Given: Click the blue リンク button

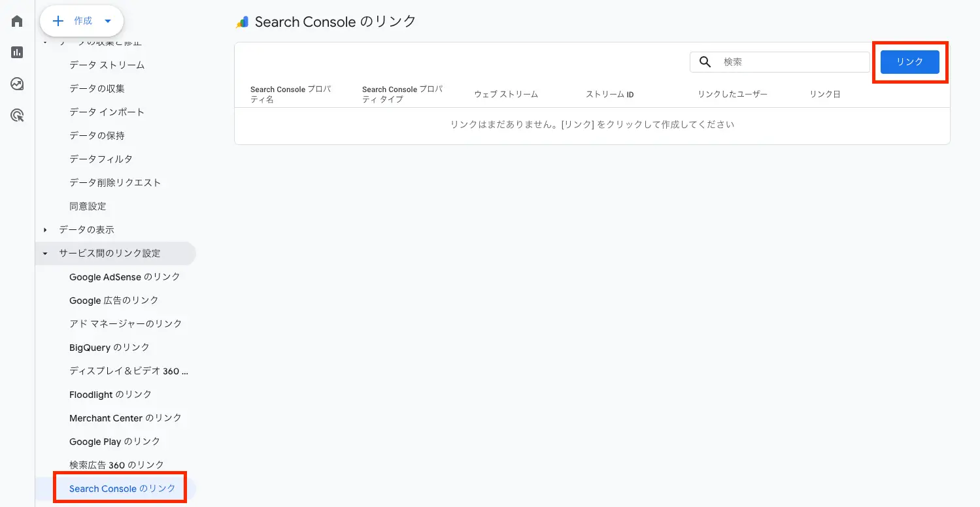Looking at the screenshot, I should coord(909,62).
